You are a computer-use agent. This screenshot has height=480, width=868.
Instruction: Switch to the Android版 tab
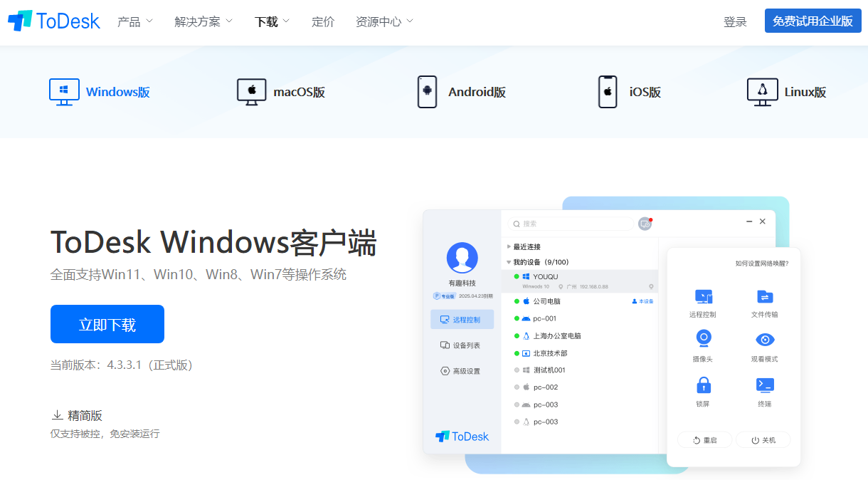[x=462, y=92]
